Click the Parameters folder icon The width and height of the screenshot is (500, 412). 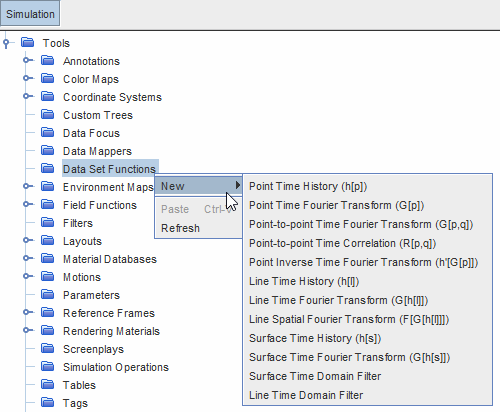click(x=48, y=294)
